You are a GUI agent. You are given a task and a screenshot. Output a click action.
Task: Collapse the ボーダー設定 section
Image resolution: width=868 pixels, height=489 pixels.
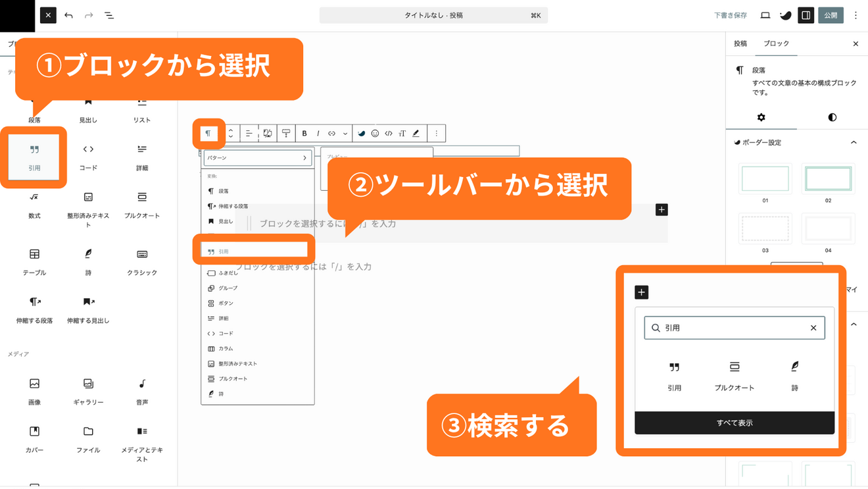796,142
